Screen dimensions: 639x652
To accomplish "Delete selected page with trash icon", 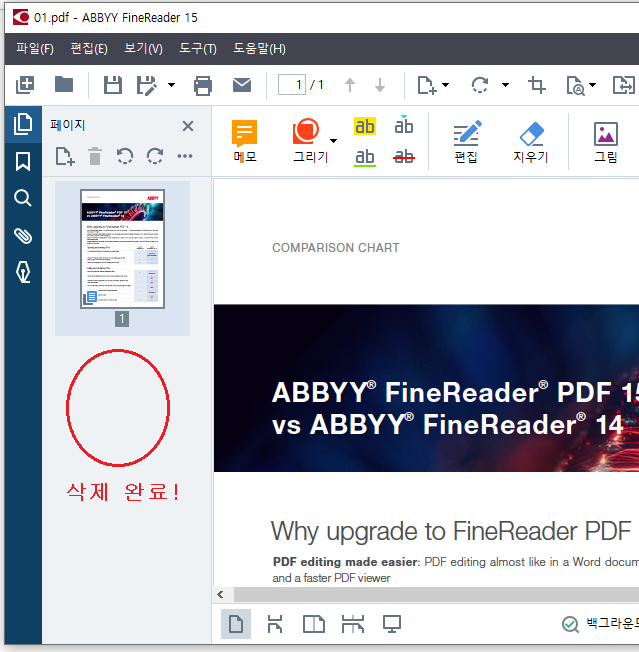I will 95,156.
